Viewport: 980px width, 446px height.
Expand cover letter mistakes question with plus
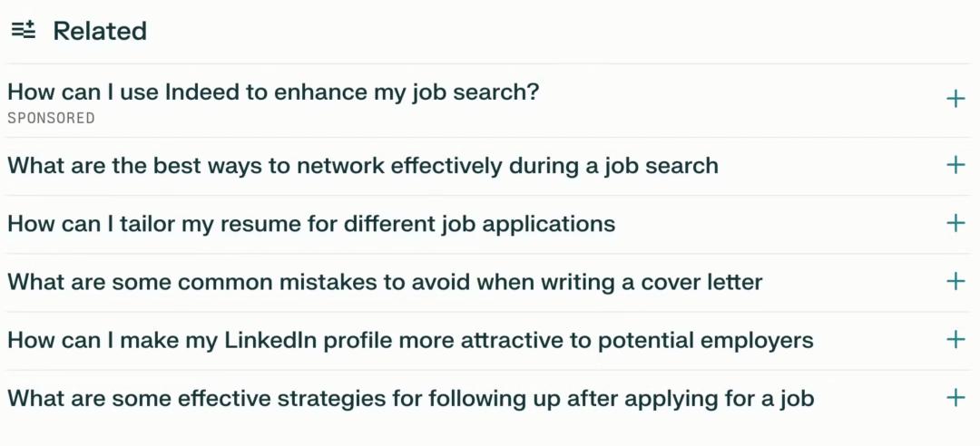pos(955,281)
